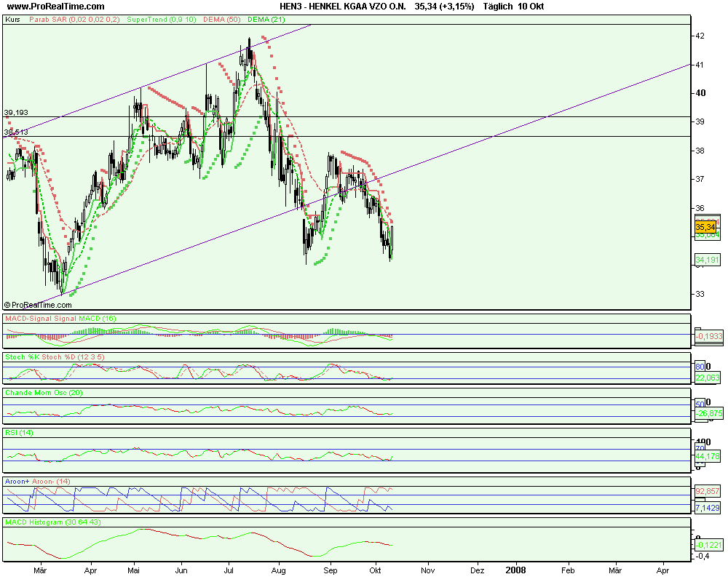Select the SuperTrend (0,9 10) label
728x582 pixels.
(162, 20)
